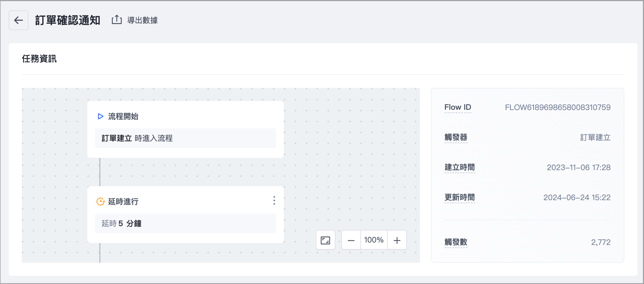
Task: Click the 觸發器 trigger label
Action: [456, 137]
